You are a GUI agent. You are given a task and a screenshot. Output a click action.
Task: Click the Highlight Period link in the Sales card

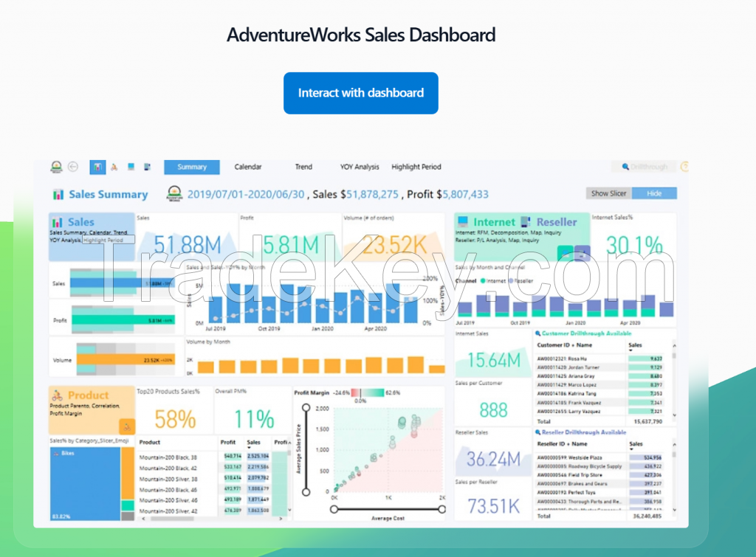[x=103, y=240]
